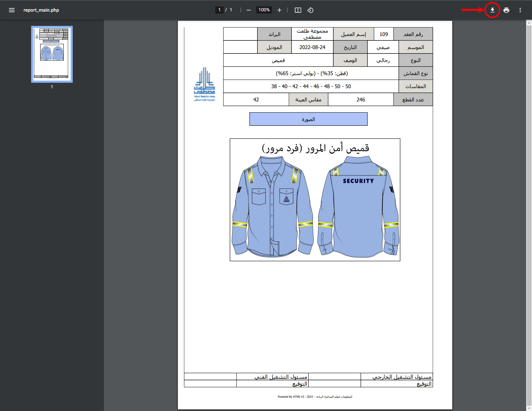This screenshot has width=532, height=411.
Task: Click the report_main.php document title
Action: (x=41, y=10)
